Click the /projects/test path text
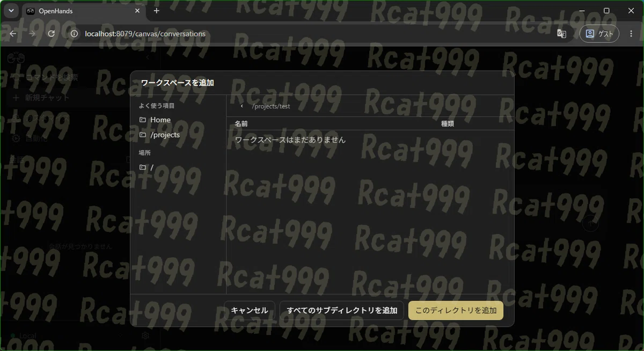The height and width of the screenshot is (351, 644). (x=271, y=106)
